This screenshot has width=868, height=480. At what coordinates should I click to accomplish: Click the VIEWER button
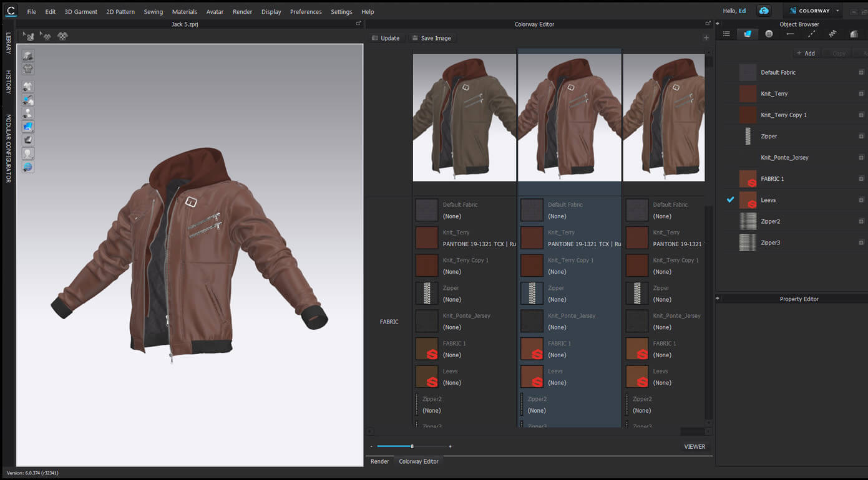click(695, 446)
